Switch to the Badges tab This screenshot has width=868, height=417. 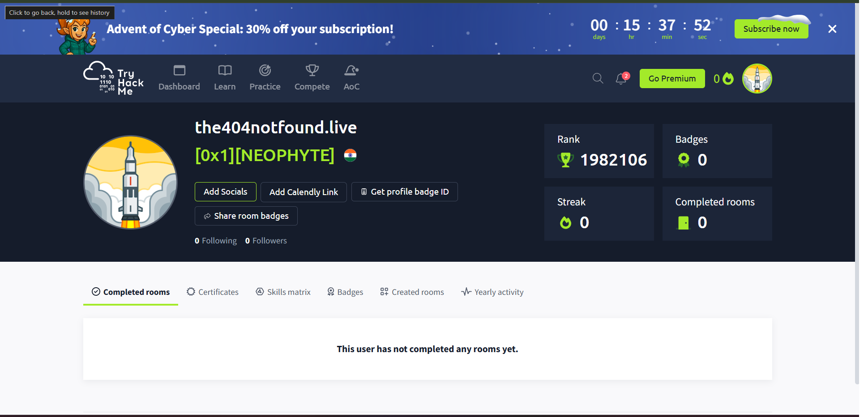point(345,292)
